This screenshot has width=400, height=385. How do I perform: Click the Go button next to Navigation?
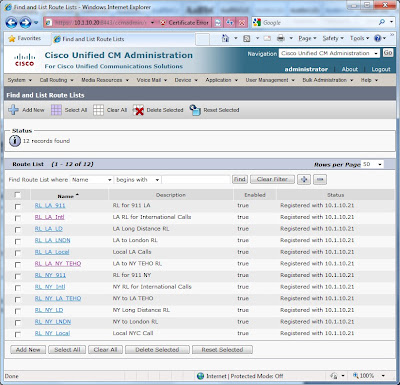pyautogui.click(x=388, y=53)
